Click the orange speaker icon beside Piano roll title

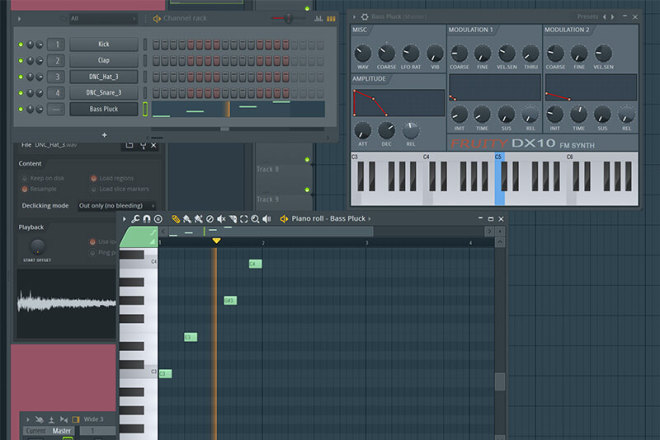pyautogui.click(x=284, y=219)
